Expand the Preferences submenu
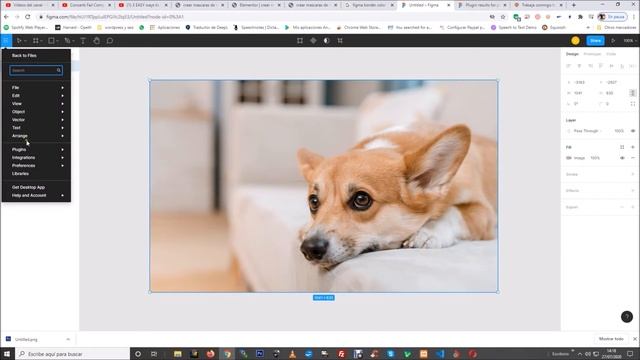Image resolution: width=640 pixels, height=360 pixels. (x=62, y=166)
